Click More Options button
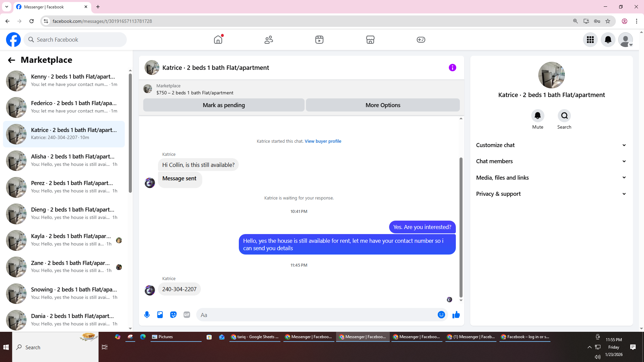The height and width of the screenshot is (362, 644). point(383,105)
